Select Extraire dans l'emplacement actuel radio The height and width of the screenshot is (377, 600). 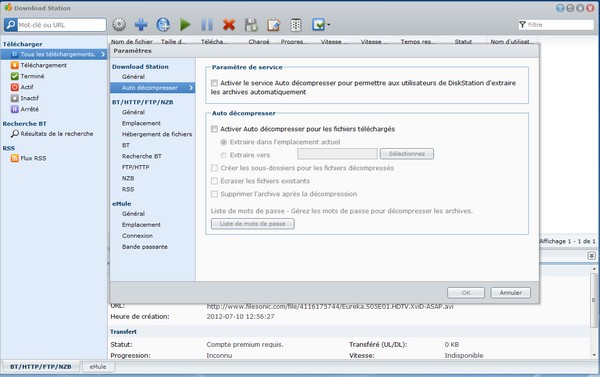tap(223, 142)
